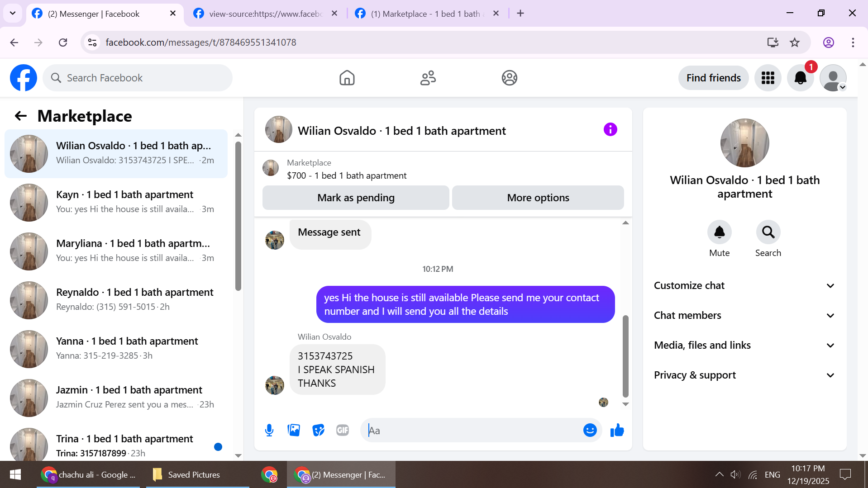Send a thumbs-up like
This screenshot has width=868, height=488.
coord(617,430)
